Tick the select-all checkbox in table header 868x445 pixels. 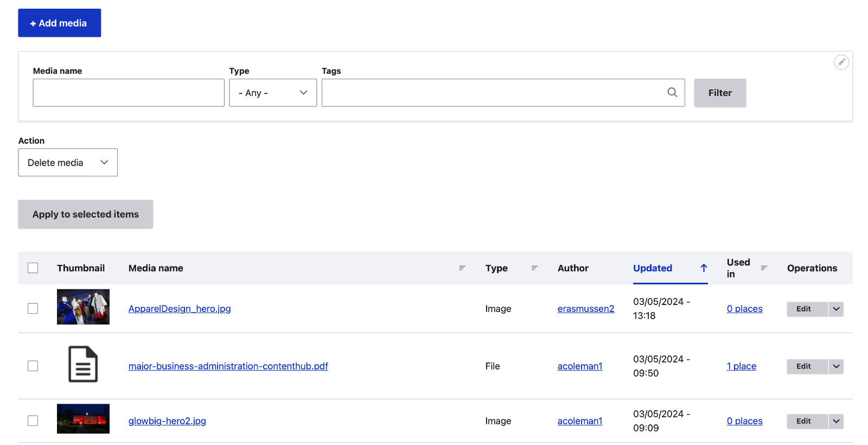[33, 268]
